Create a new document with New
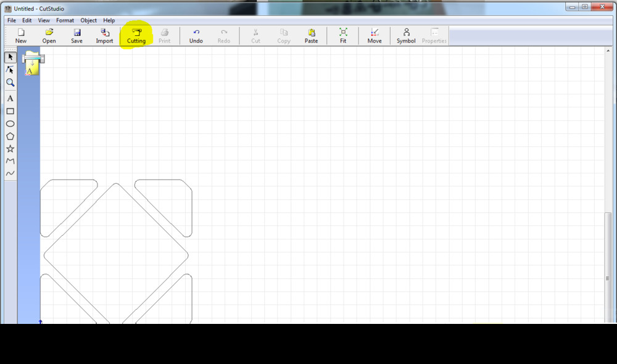The height and width of the screenshot is (364, 617). point(21,36)
